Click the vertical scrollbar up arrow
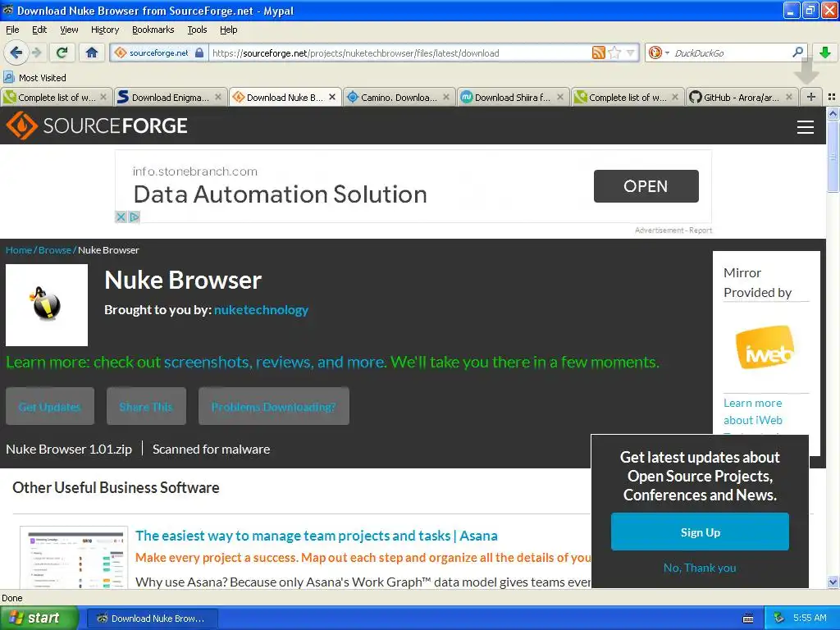This screenshot has height=630, width=840. click(833, 113)
